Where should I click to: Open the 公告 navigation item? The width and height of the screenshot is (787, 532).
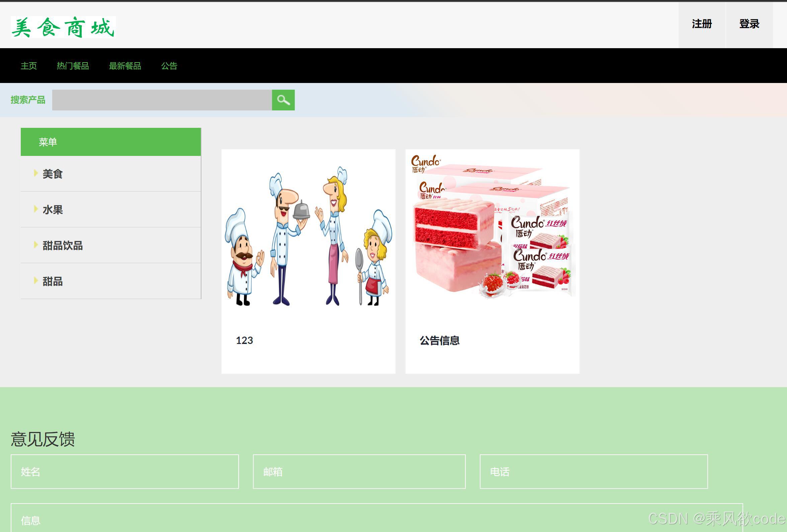point(170,66)
